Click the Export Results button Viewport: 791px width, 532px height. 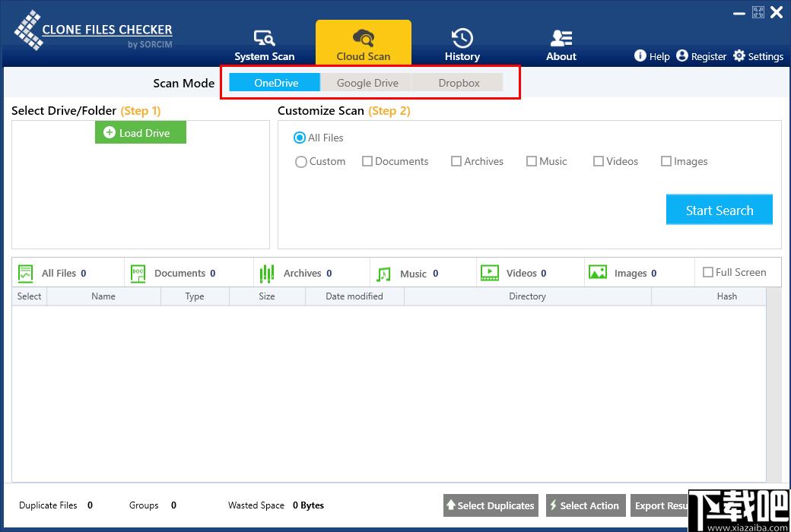click(660, 505)
